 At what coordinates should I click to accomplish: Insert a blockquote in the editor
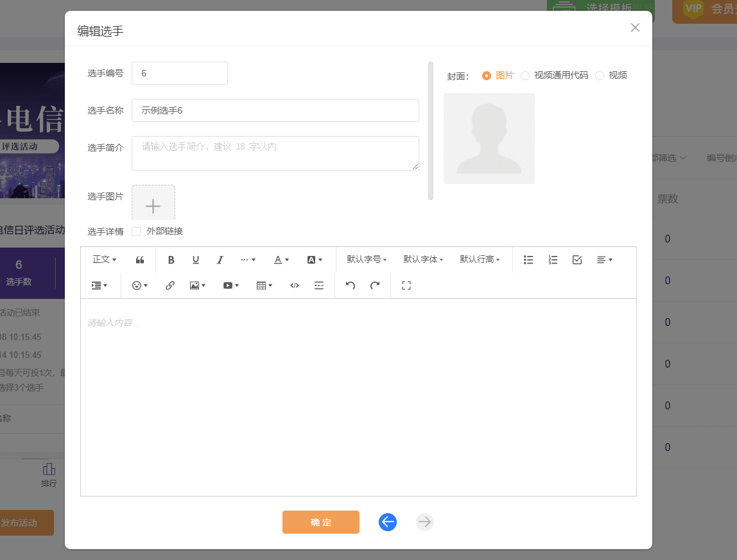tap(140, 259)
